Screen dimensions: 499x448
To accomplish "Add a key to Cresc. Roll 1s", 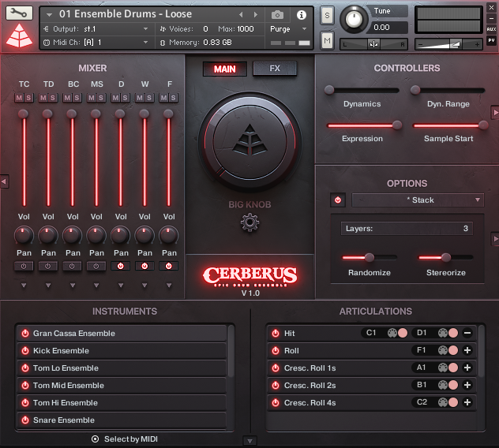I will point(467,368).
